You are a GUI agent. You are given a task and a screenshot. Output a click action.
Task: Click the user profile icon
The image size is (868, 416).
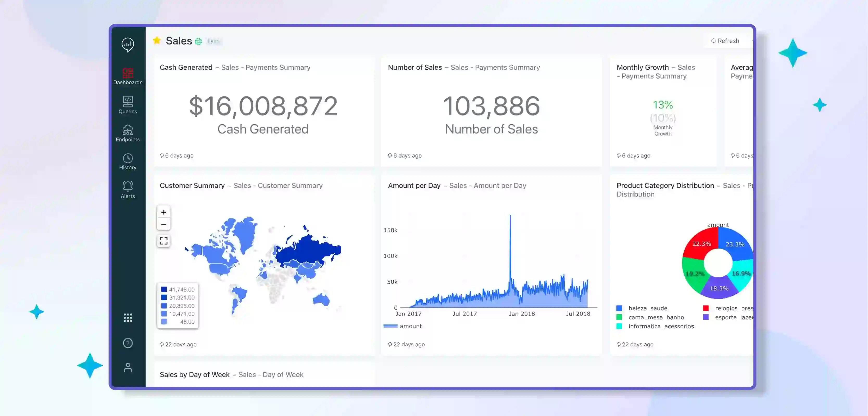click(127, 367)
